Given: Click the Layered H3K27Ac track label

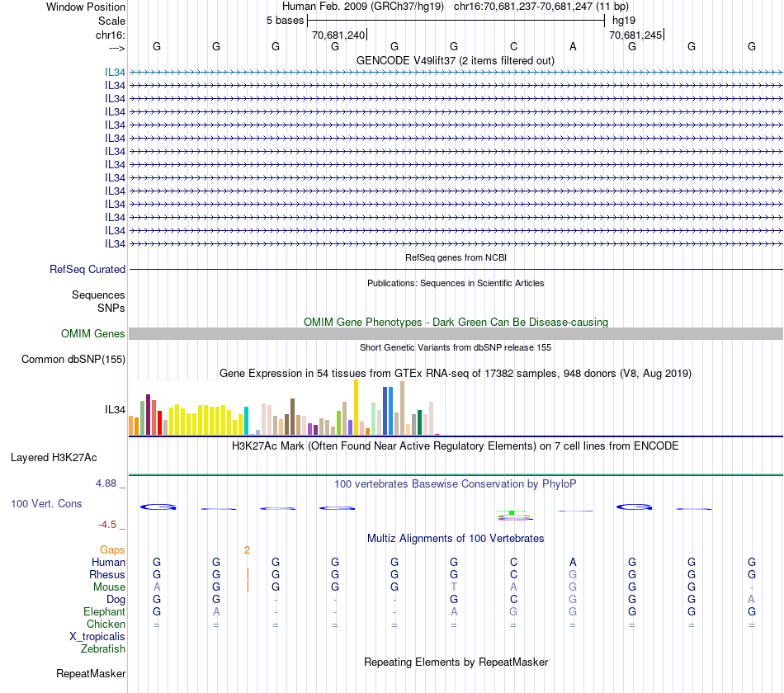Looking at the screenshot, I should pos(54,458).
